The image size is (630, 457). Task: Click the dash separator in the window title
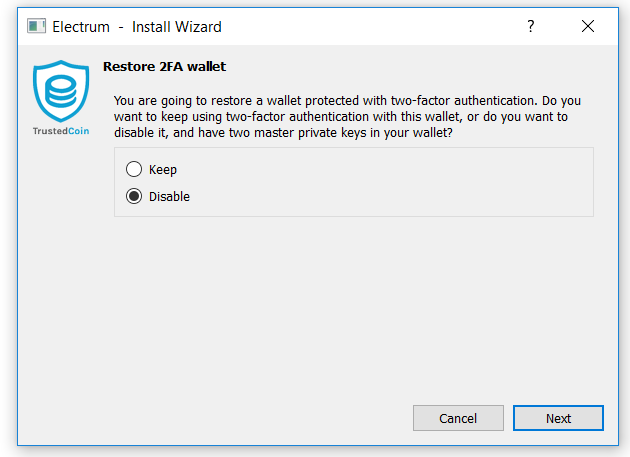click(121, 27)
